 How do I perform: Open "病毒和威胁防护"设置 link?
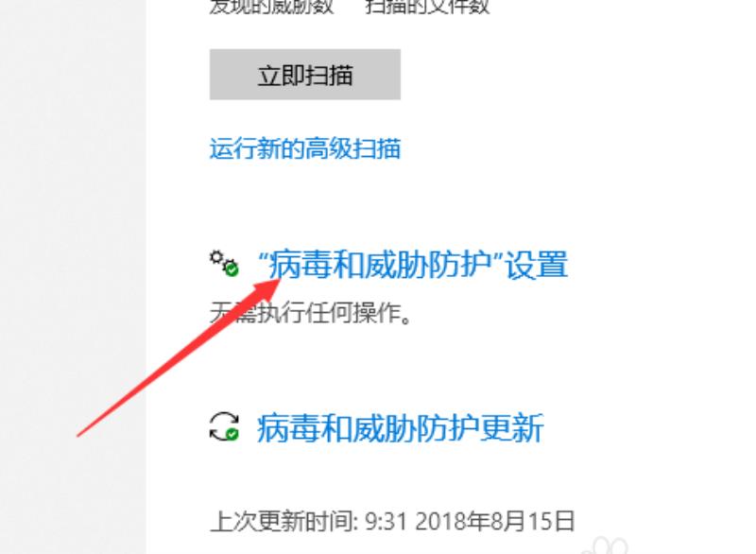click(x=413, y=265)
